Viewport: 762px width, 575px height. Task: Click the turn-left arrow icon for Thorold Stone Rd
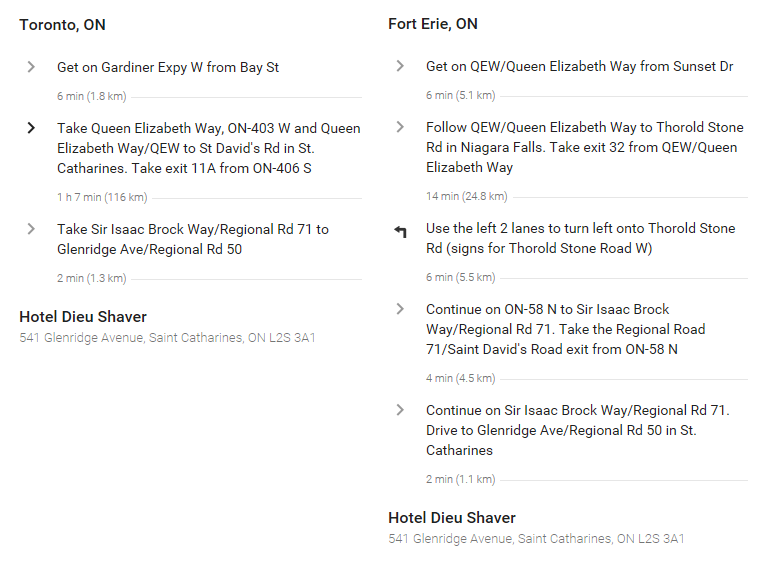point(400,231)
